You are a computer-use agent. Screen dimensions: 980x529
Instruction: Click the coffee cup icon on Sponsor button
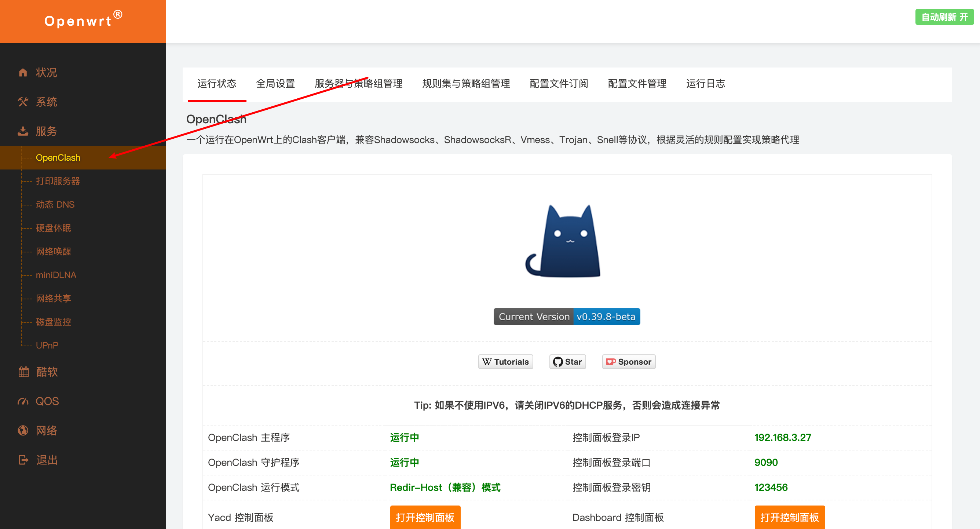pos(611,362)
